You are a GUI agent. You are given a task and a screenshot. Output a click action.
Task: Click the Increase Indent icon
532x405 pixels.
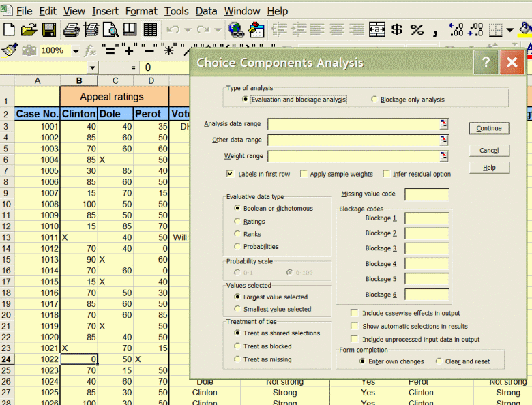coord(299,29)
